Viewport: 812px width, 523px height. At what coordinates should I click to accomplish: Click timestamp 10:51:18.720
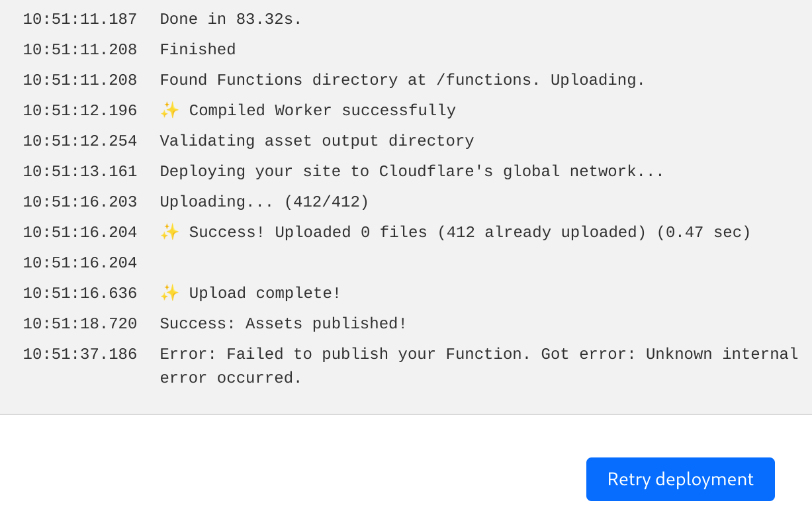[x=80, y=324]
